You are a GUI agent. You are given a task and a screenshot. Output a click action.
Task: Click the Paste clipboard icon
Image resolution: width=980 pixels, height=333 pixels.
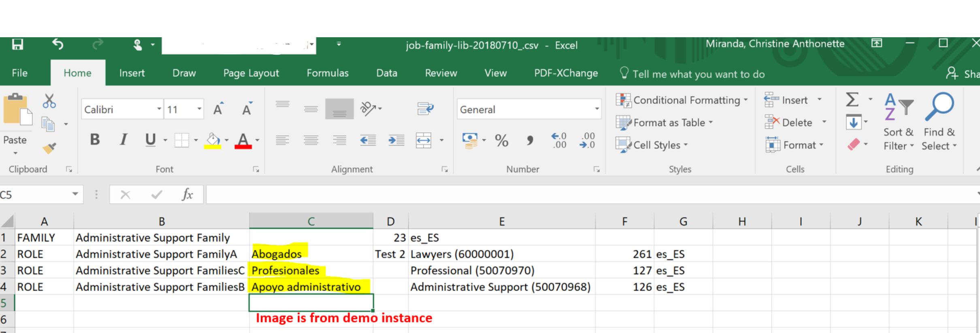[17, 109]
